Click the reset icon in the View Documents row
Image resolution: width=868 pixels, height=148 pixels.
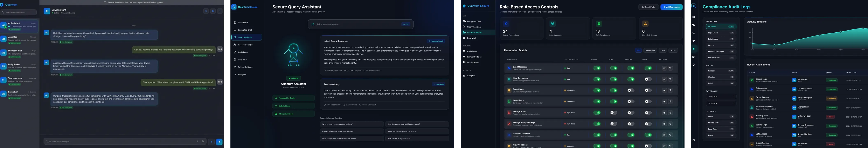point(670,79)
